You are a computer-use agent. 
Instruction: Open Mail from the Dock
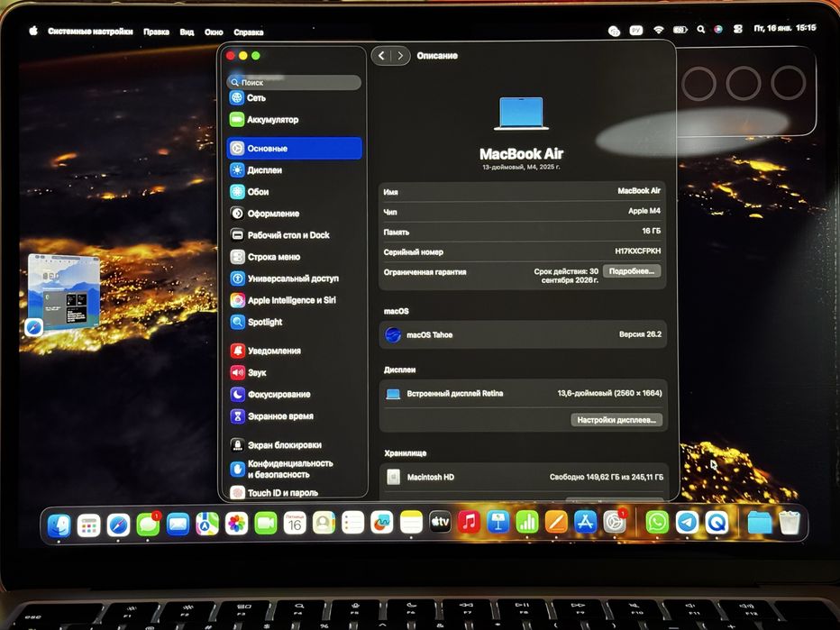(x=178, y=525)
